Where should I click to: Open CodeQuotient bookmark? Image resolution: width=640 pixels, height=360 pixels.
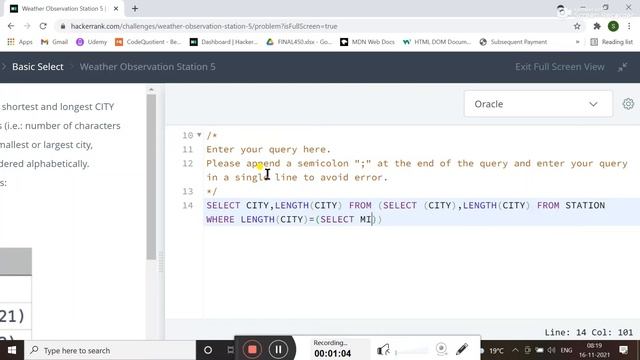148,42
